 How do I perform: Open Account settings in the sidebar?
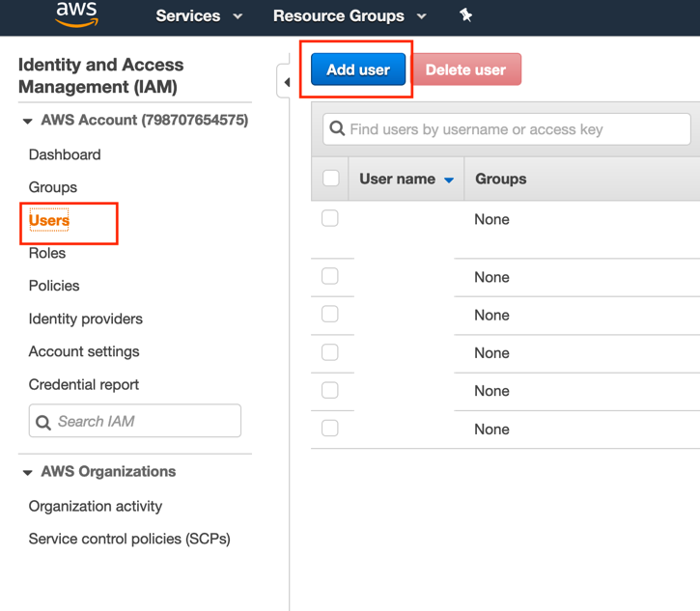click(x=84, y=351)
